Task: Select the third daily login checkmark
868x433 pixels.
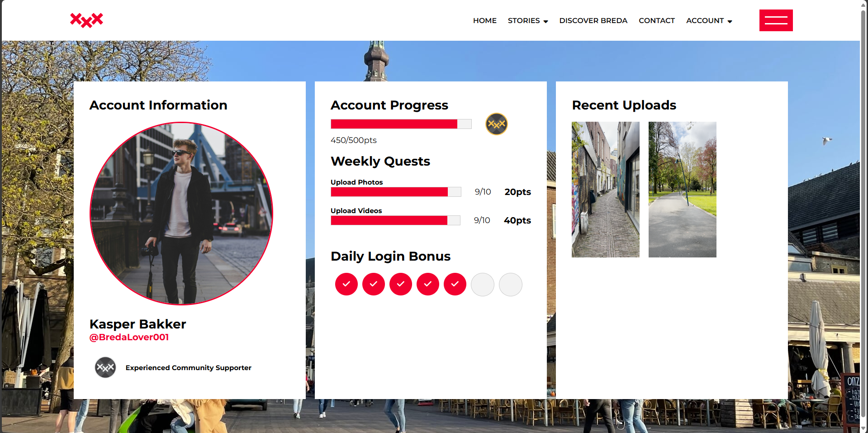Action: (x=400, y=284)
